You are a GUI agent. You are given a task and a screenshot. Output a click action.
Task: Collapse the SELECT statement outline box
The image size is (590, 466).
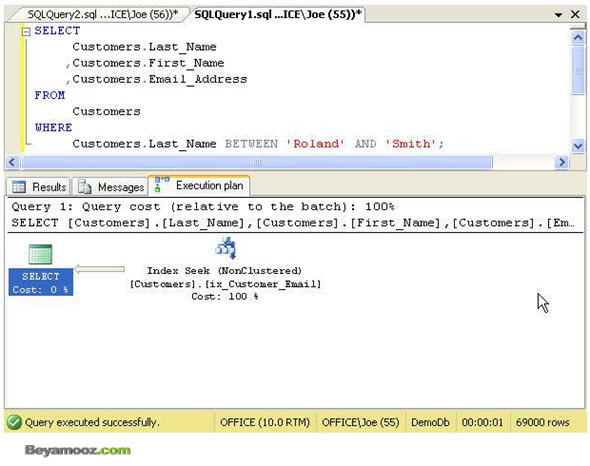point(26,32)
